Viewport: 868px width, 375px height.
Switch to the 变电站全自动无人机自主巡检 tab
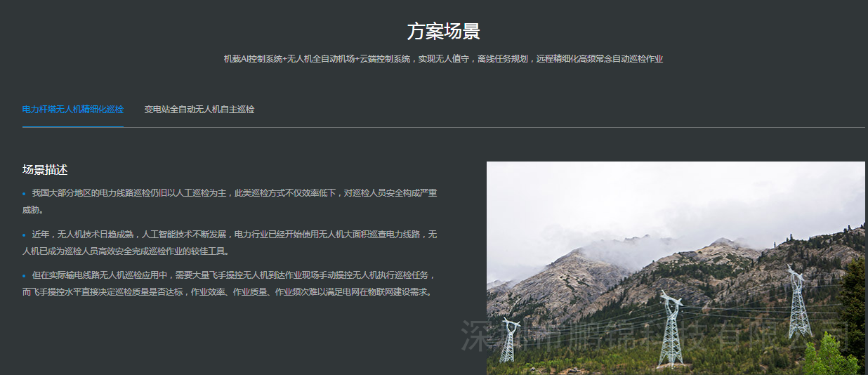pyautogui.click(x=199, y=110)
